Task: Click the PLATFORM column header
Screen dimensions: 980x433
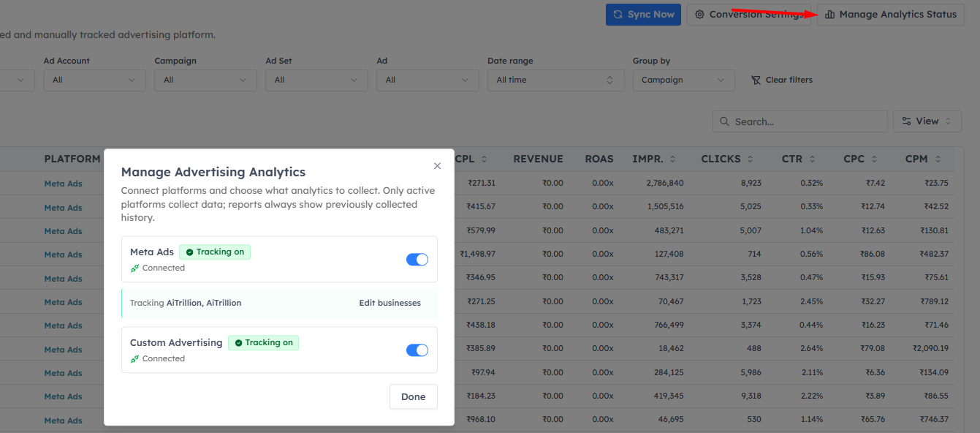Action: pyautogui.click(x=72, y=159)
